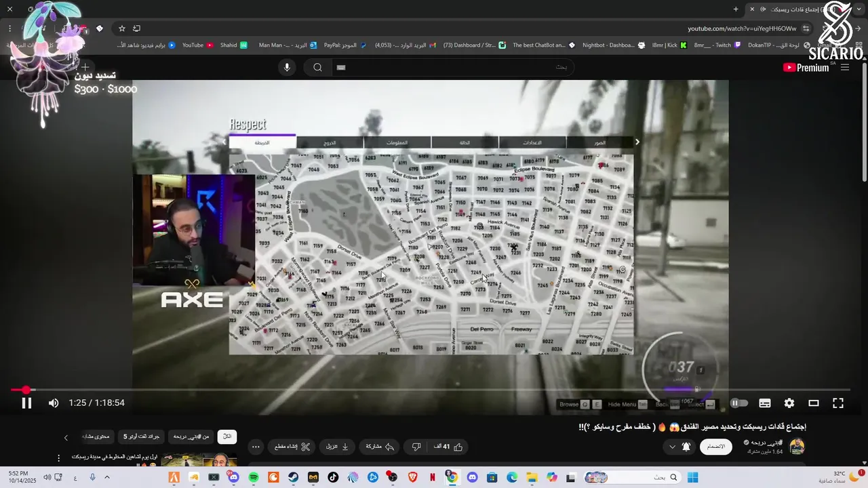Screen dimensions: 868x488
Task: Enter fullscreen mode
Action: 838,403
